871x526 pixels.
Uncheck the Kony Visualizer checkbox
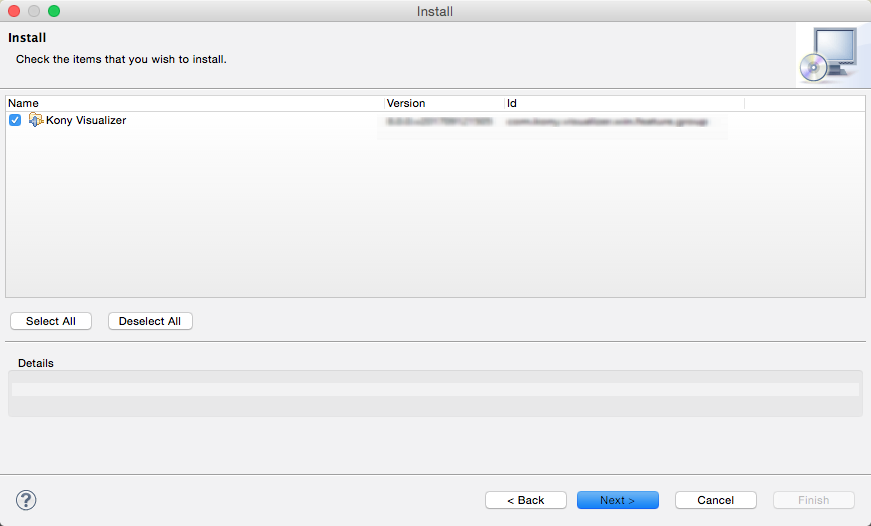click(x=15, y=120)
